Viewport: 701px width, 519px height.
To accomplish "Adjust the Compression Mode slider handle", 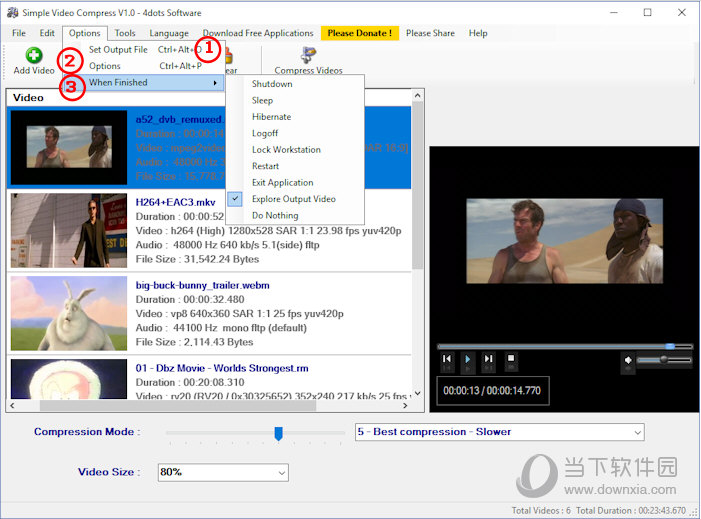I will 279,433.
